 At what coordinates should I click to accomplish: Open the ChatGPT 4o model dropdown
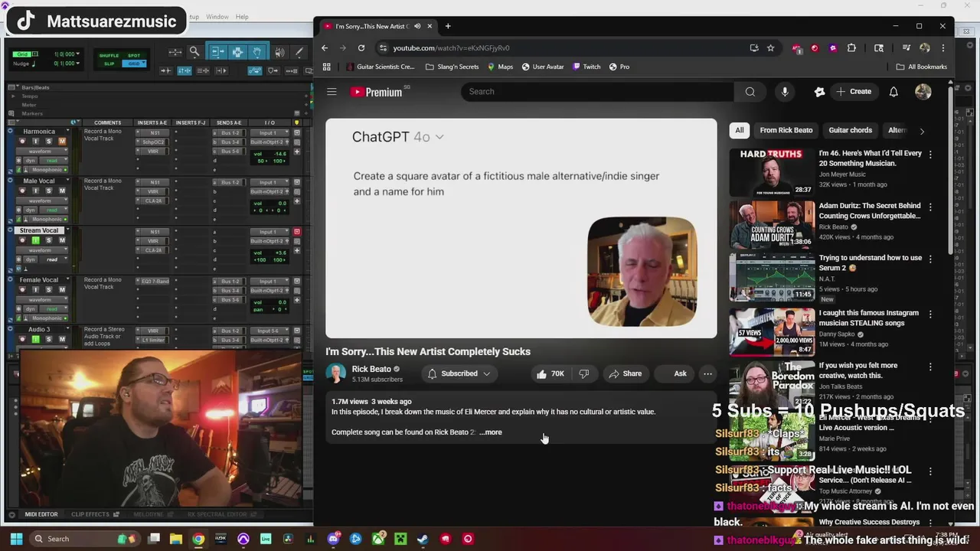coord(439,137)
